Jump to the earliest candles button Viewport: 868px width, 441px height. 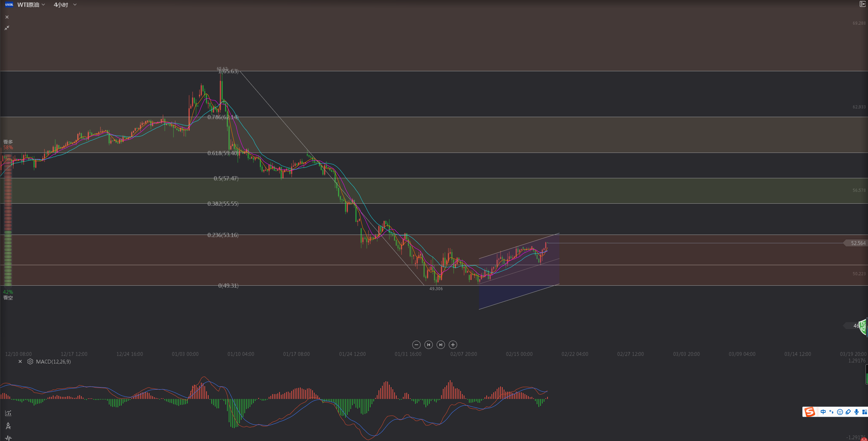coord(428,345)
